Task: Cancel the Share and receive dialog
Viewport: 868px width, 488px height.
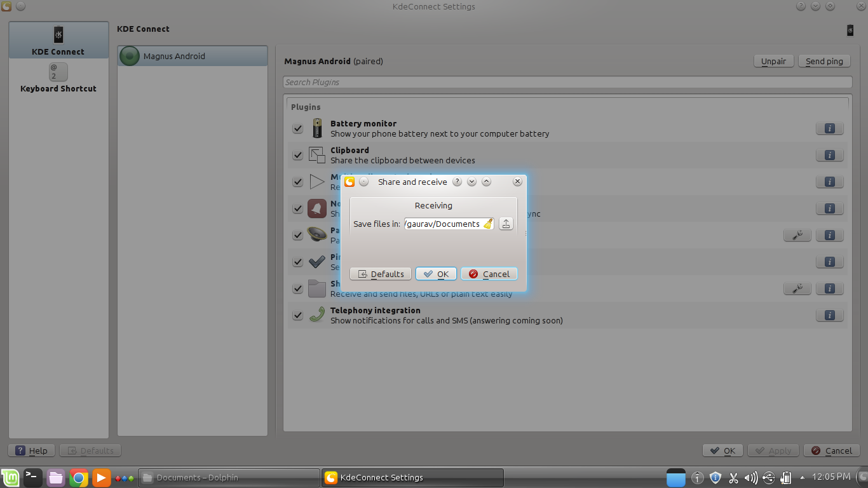Action: pyautogui.click(x=489, y=274)
